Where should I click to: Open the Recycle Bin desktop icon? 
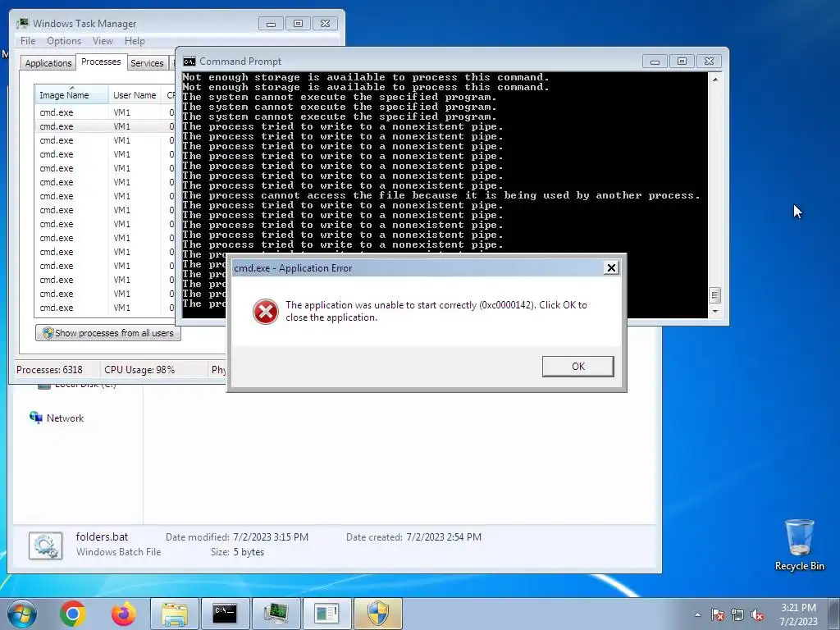[x=799, y=545]
